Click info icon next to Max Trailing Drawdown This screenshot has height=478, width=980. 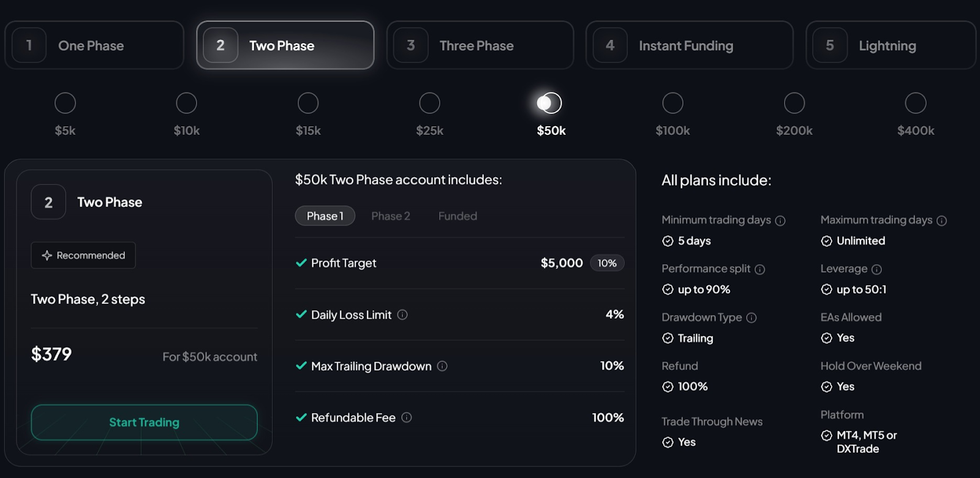[442, 366]
